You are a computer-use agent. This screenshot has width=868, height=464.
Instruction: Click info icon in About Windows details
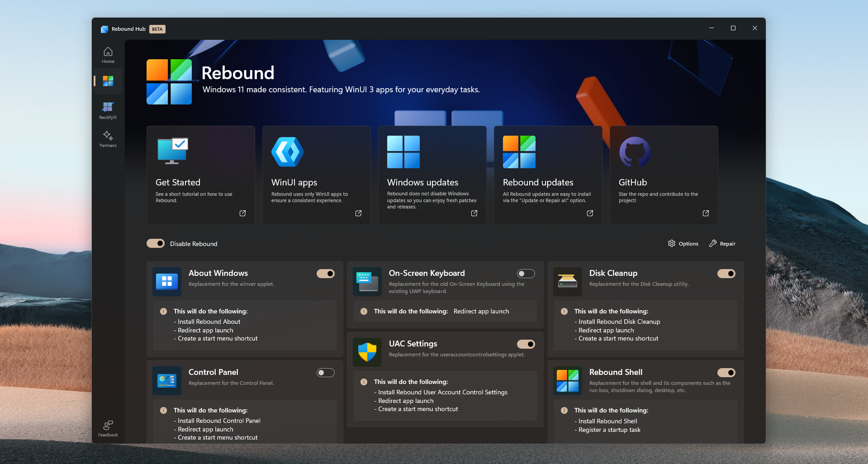(x=164, y=311)
